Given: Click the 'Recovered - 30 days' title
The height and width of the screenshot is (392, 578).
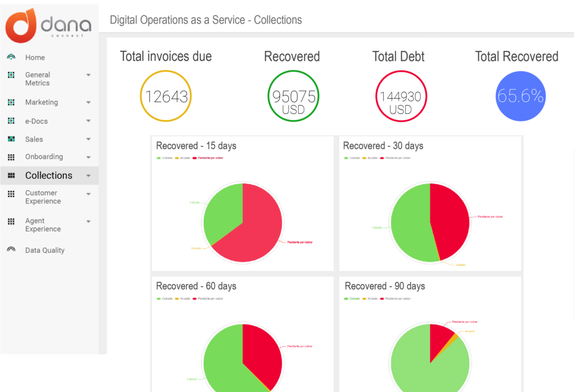Looking at the screenshot, I should [383, 146].
